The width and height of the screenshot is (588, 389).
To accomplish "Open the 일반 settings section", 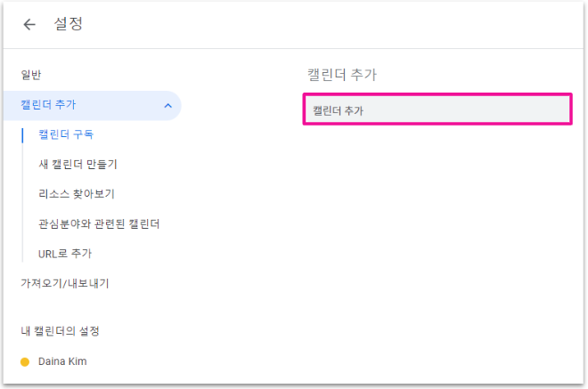I will [x=31, y=75].
